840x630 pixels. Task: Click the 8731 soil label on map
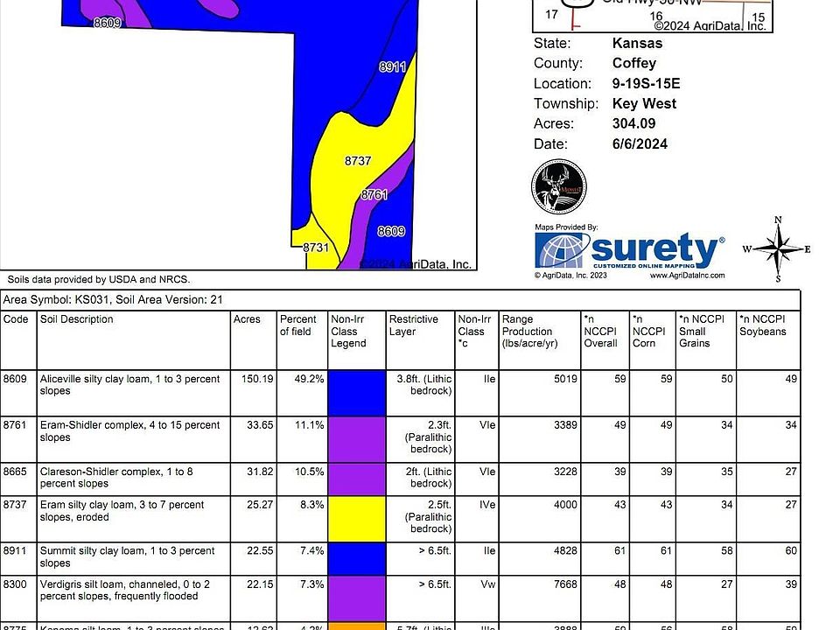coord(316,248)
